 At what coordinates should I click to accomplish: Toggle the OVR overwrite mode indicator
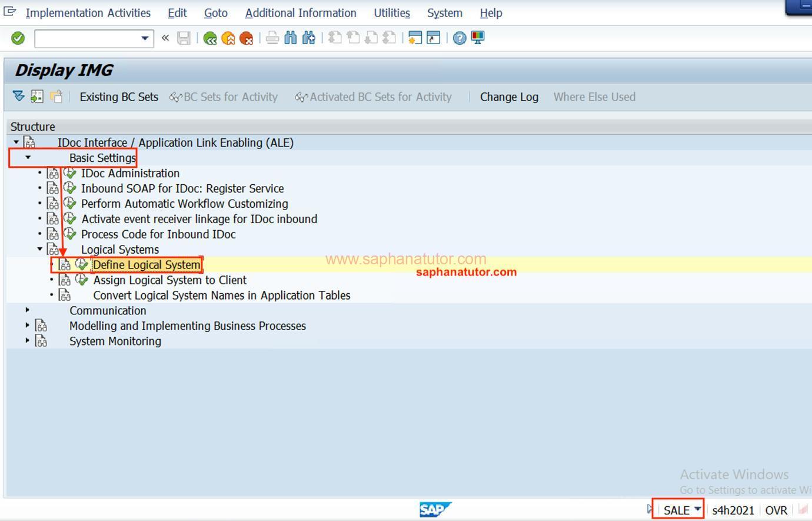[776, 510]
